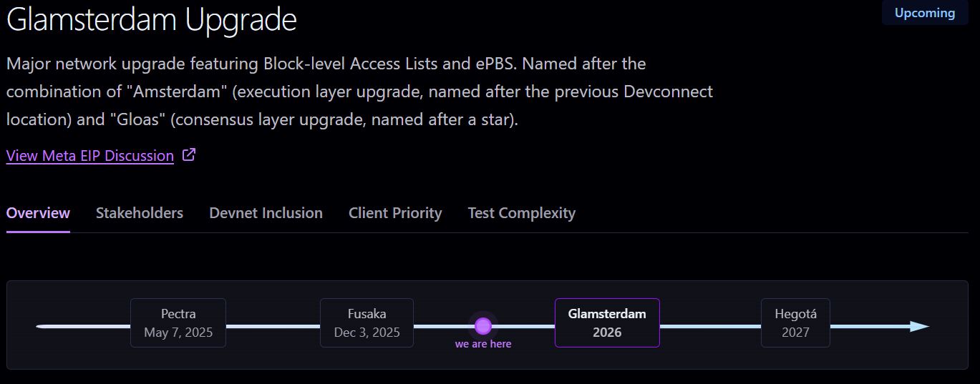
Task: Select the Pectra May 7, 2025 milestone
Action: coord(178,323)
